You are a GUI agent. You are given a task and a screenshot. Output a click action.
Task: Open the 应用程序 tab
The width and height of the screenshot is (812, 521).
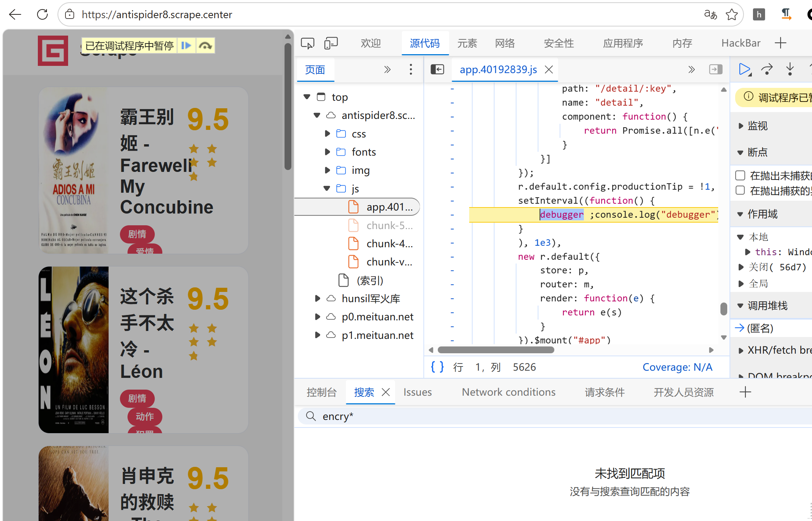pyautogui.click(x=623, y=43)
